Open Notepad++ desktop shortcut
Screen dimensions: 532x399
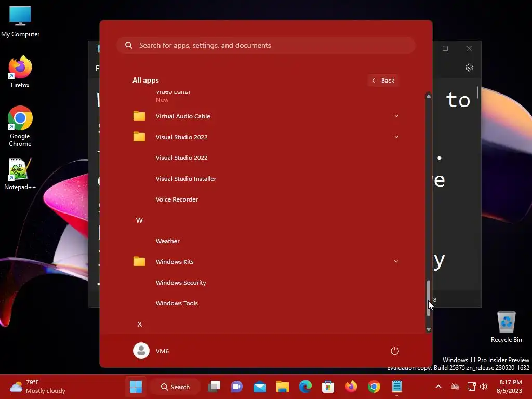coord(20,174)
